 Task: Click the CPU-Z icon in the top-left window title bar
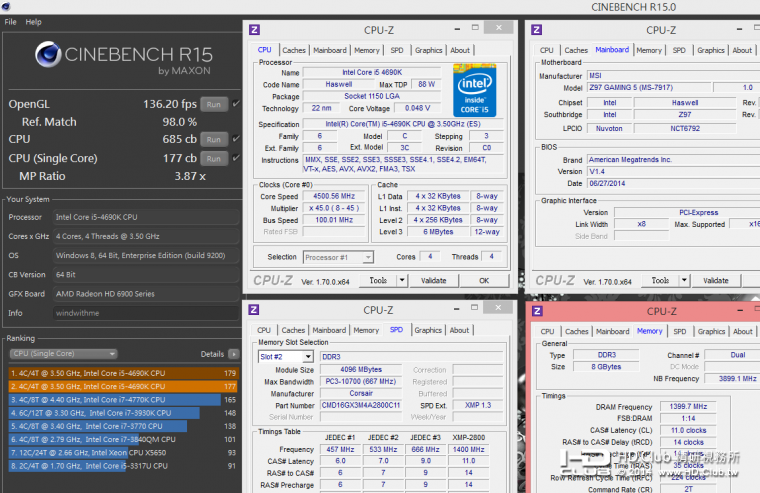coord(254,30)
